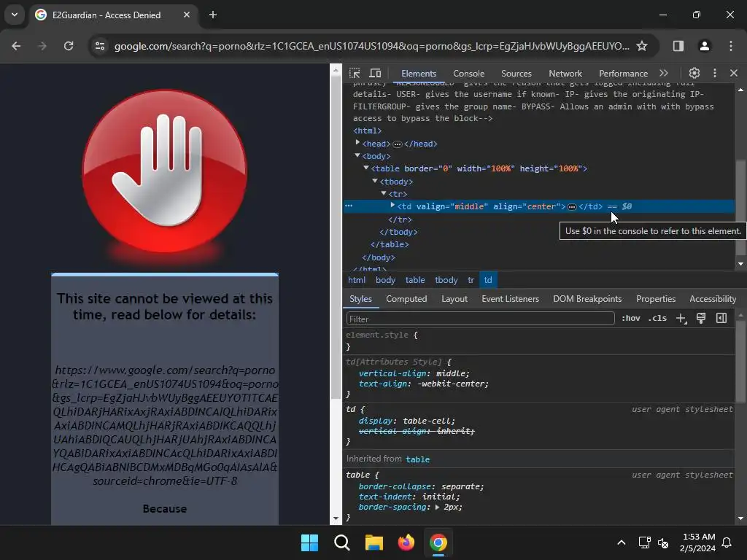Image resolution: width=747 pixels, height=560 pixels.
Task: Select the Styles tab
Action: click(360, 299)
